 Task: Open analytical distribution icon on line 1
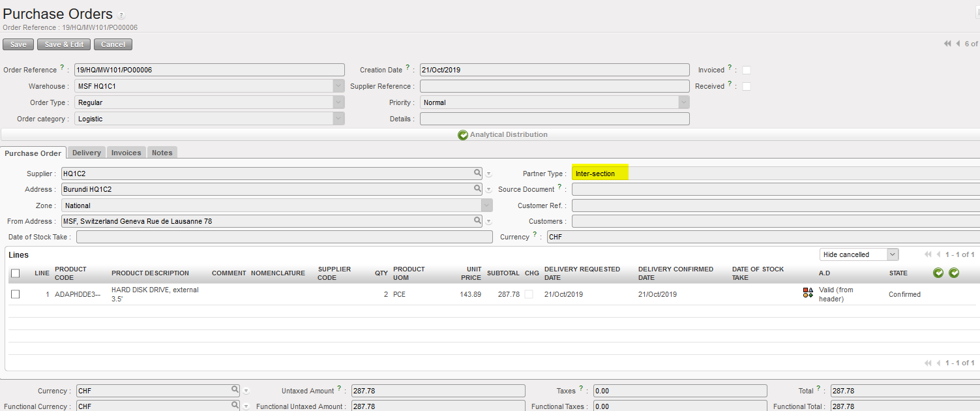(x=808, y=293)
